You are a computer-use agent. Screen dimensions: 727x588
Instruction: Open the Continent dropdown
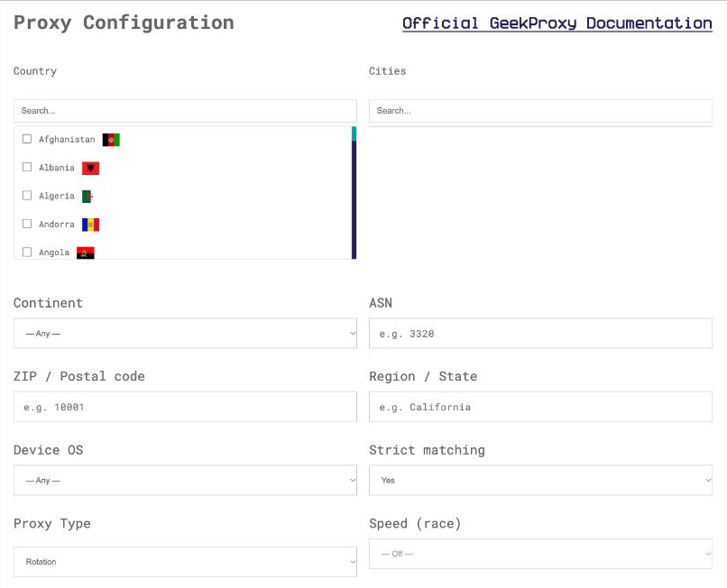coord(185,334)
